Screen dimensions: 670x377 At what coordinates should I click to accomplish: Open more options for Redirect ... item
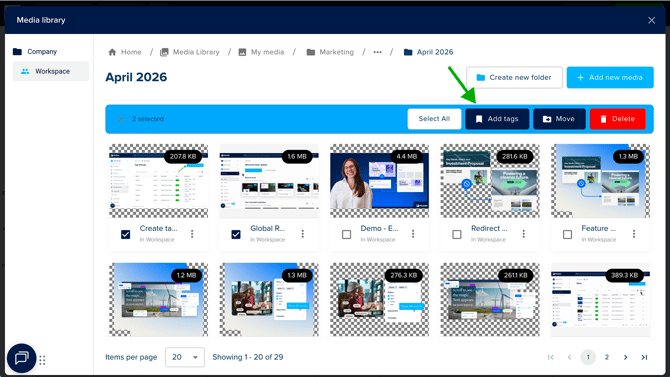coord(523,234)
